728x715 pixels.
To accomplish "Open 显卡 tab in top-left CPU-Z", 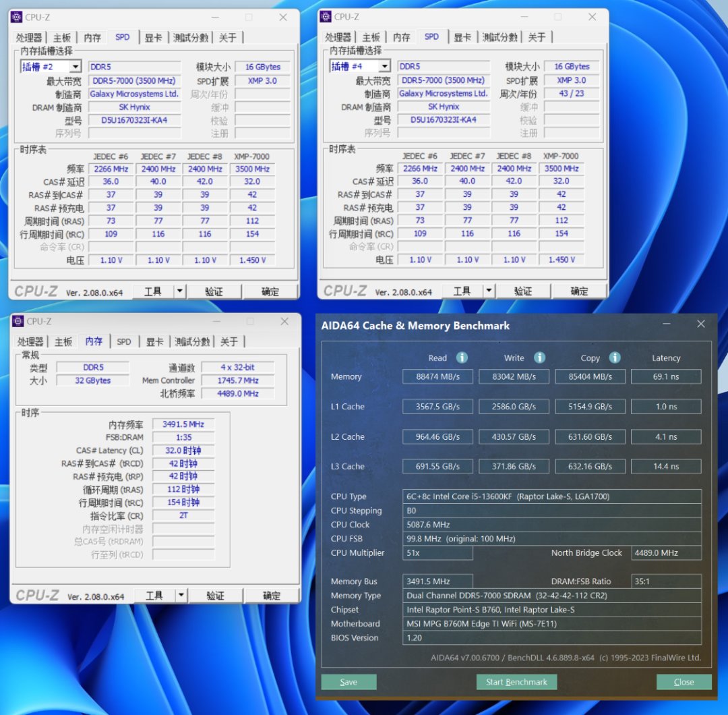I will point(153,38).
